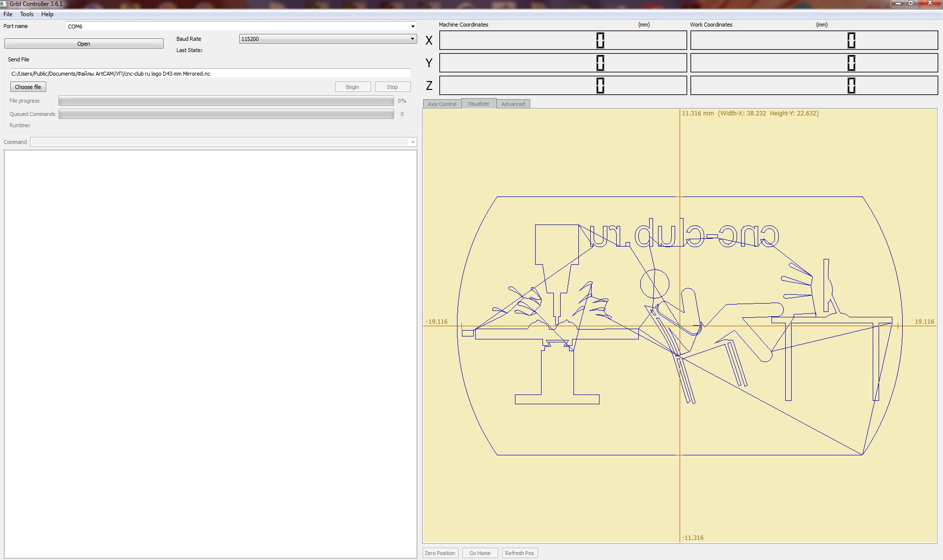Click the Zero Position button

[440, 553]
